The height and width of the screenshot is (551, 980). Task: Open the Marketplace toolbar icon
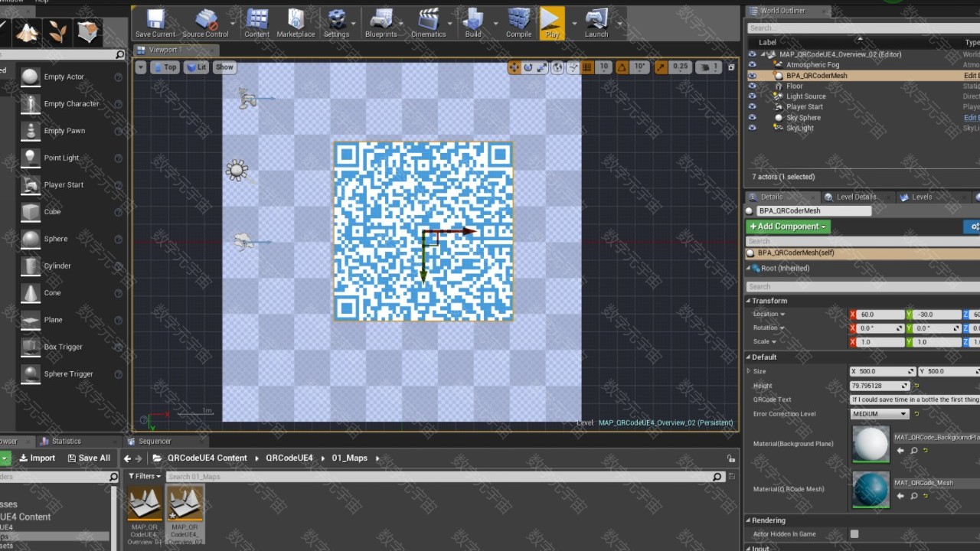(296, 23)
